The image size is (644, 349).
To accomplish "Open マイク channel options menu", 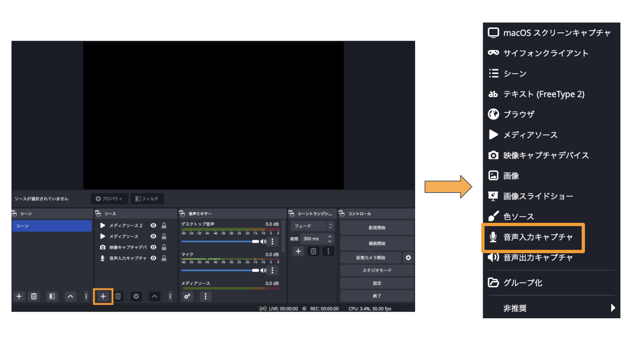I will click(272, 270).
